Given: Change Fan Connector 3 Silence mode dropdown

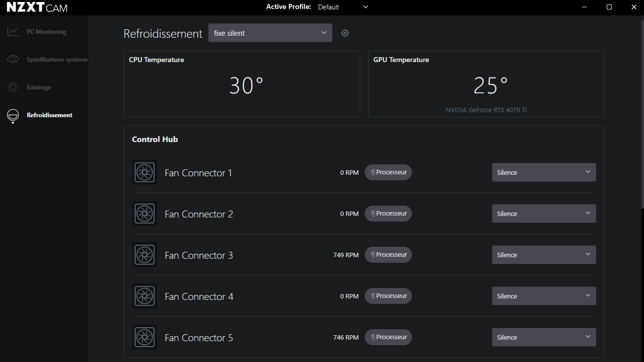Looking at the screenshot, I should 544,255.
